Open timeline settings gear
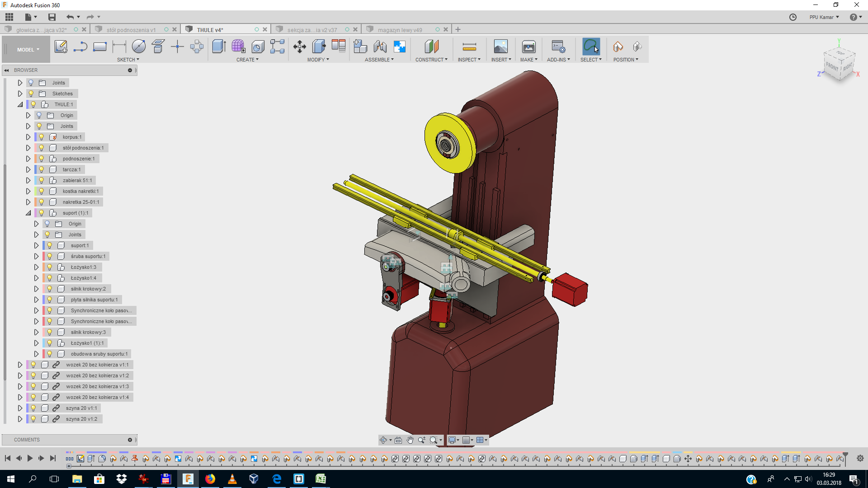The height and width of the screenshot is (488, 868). pyautogui.click(x=860, y=458)
